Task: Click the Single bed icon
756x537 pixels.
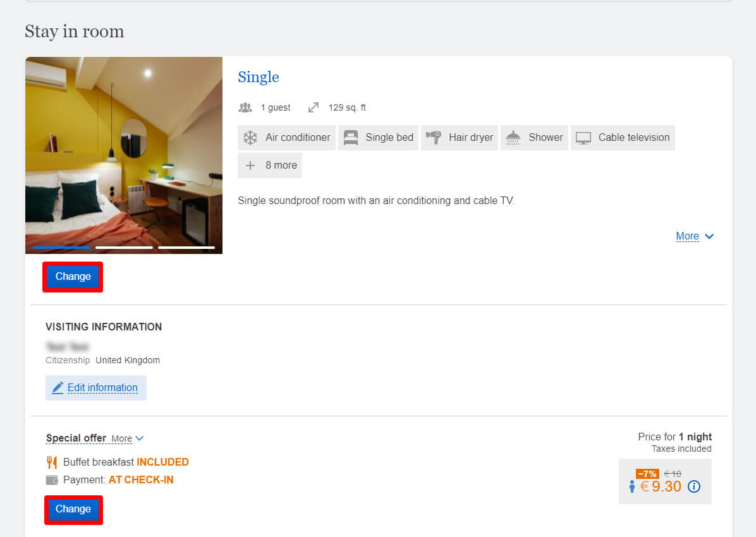Action: click(351, 138)
